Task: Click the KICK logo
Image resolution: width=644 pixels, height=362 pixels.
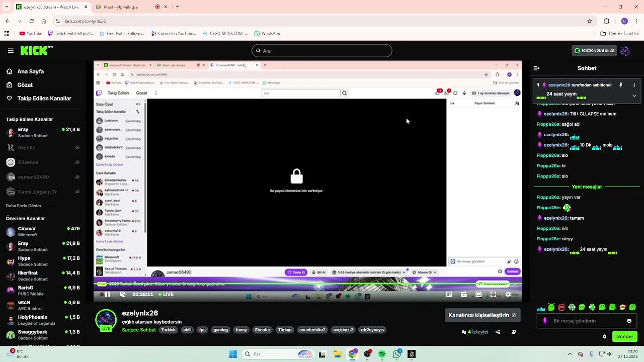Action: tap(36, 50)
